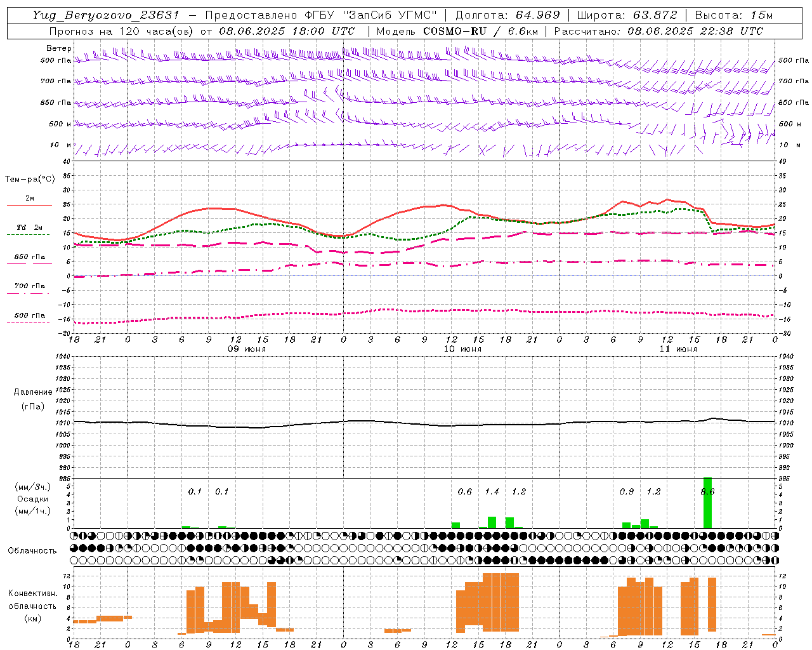Screen dimensions: 812x650
Task: Click the (мм/1ч.) precipitation unit label
Action: [32, 511]
